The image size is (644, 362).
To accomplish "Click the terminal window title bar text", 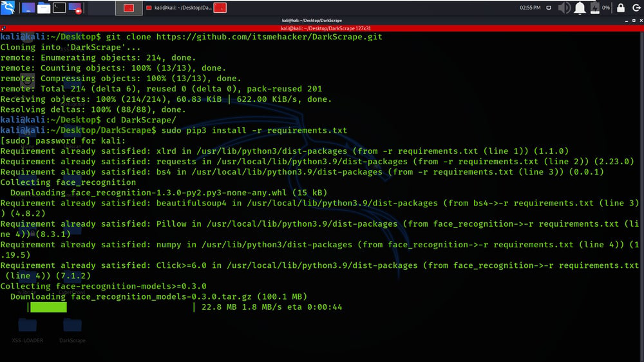I will (312, 20).
